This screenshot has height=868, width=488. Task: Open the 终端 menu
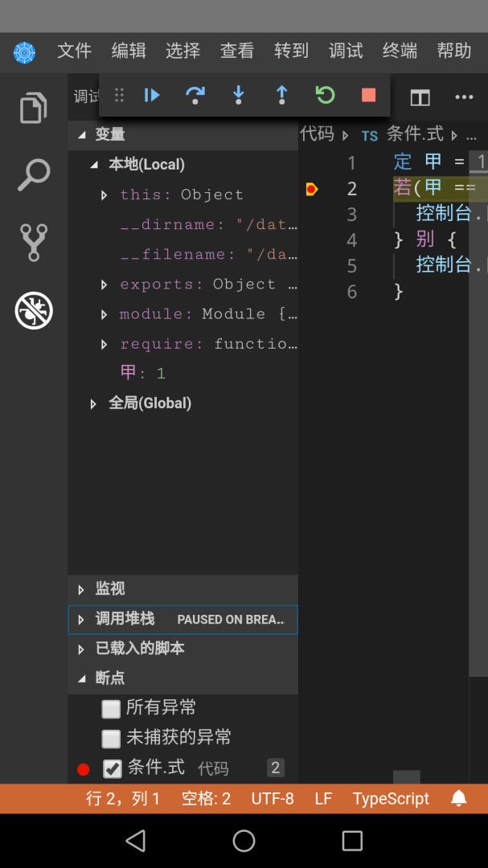point(399,50)
